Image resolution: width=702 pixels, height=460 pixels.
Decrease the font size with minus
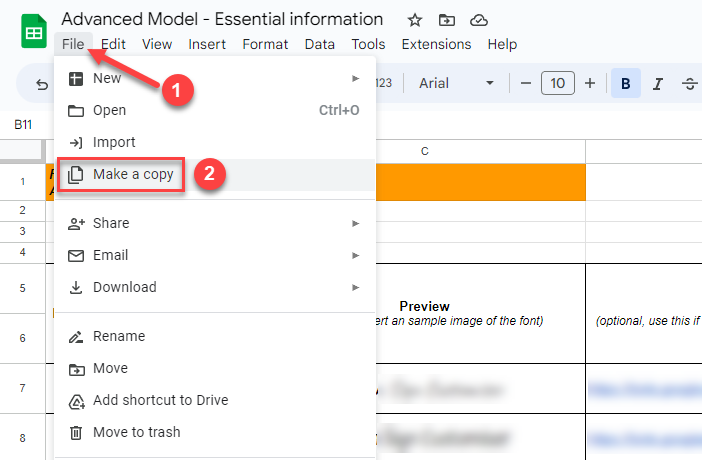point(526,83)
